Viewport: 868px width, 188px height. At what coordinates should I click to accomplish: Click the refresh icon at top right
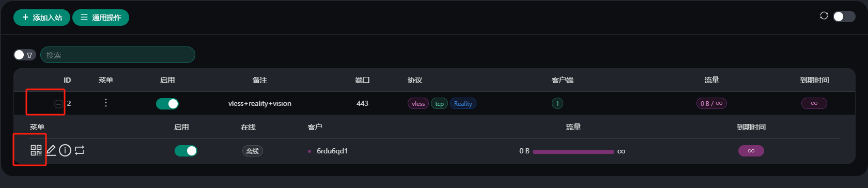tap(824, 15)
